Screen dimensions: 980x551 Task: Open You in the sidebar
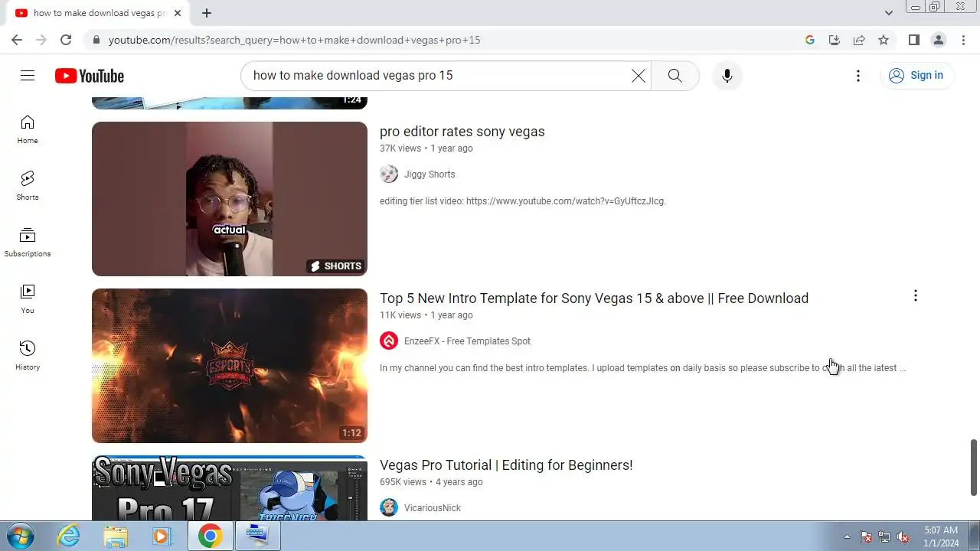[x=28, y=299]
